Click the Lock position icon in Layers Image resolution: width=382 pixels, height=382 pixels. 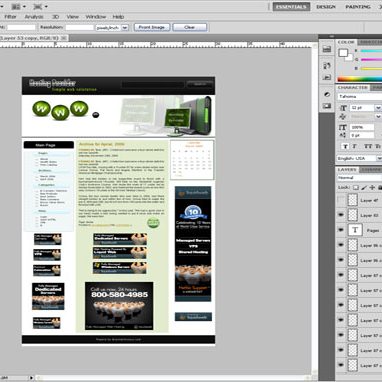point(372,188)
